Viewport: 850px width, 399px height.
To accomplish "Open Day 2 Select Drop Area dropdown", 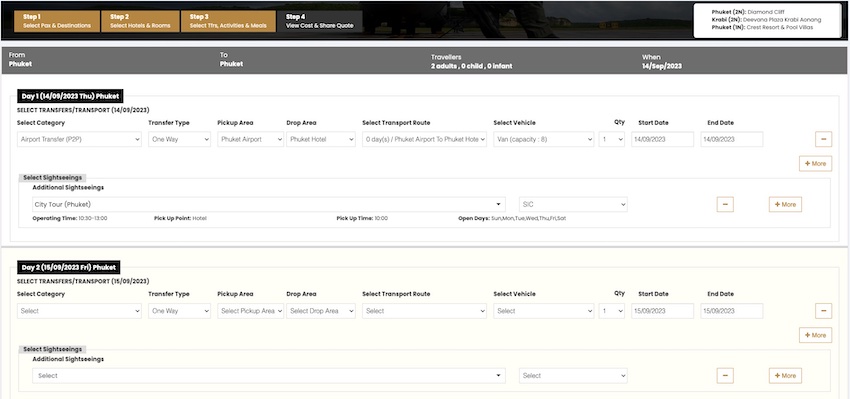I will click(321, 311).
